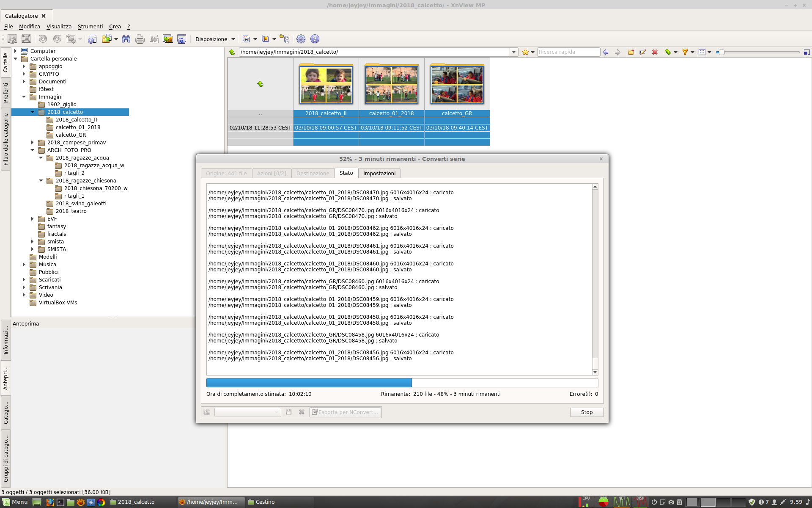The image size is (812, 508).
Task: Click the red delete X icon
Action: (655, 52)
